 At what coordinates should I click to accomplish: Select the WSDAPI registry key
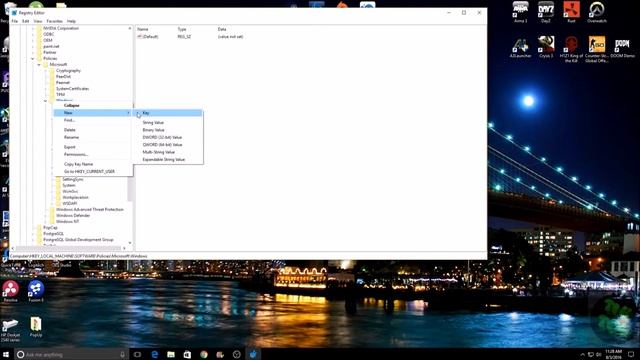pos(69,203)
